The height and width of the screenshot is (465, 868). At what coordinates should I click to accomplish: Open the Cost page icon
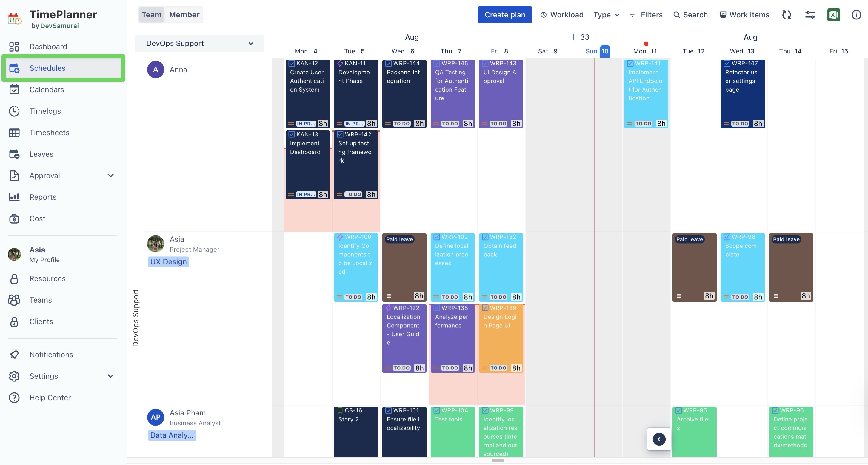click(14, 218)
